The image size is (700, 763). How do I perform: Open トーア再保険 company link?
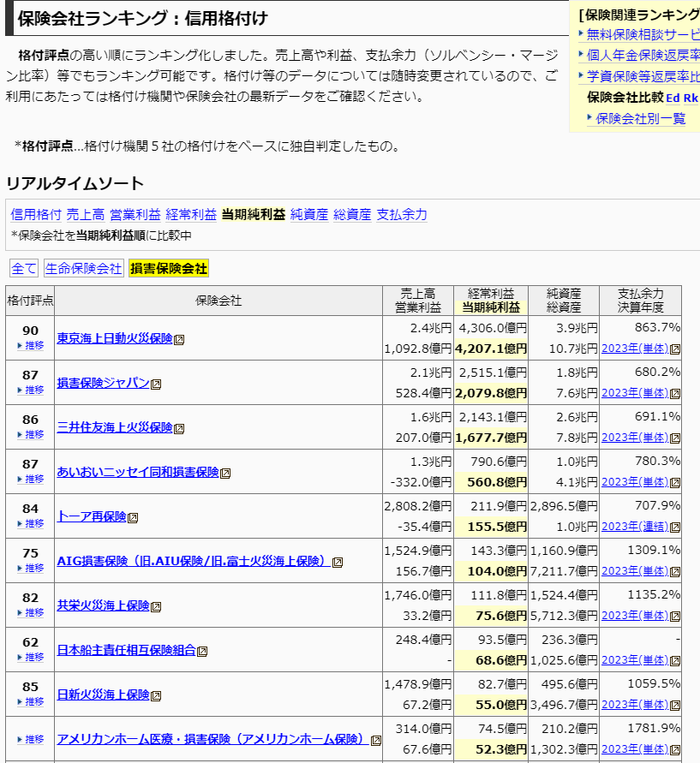point(92,516)
